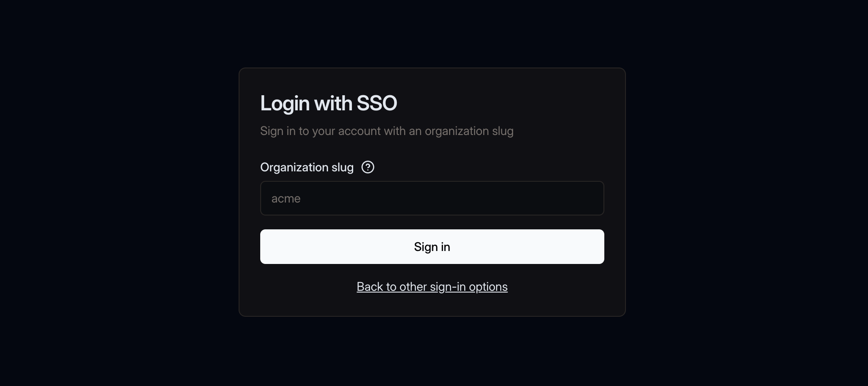This screenshot has height=386, width=868.
Task: Click the dark background outside the card
Action: tap(108, 193)
